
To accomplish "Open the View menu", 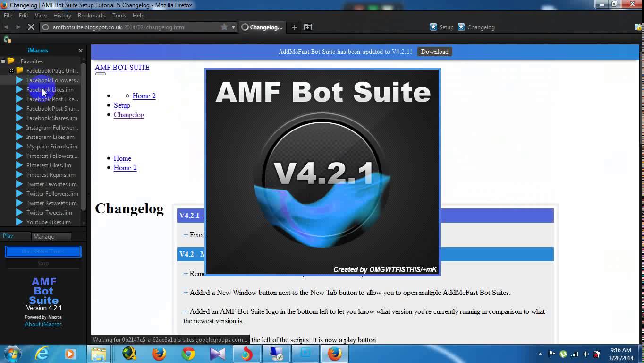I will pyautogui.click(x=41, y=16).
